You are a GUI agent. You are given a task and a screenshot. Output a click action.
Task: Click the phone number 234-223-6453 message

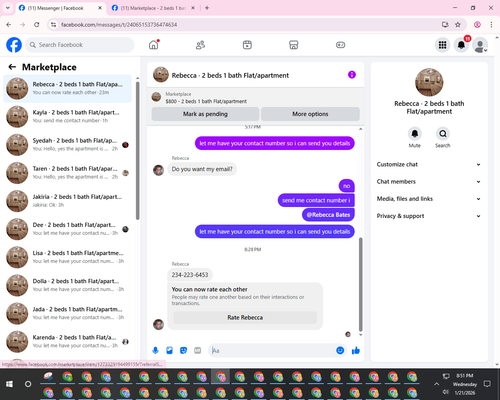coord(190,275)
